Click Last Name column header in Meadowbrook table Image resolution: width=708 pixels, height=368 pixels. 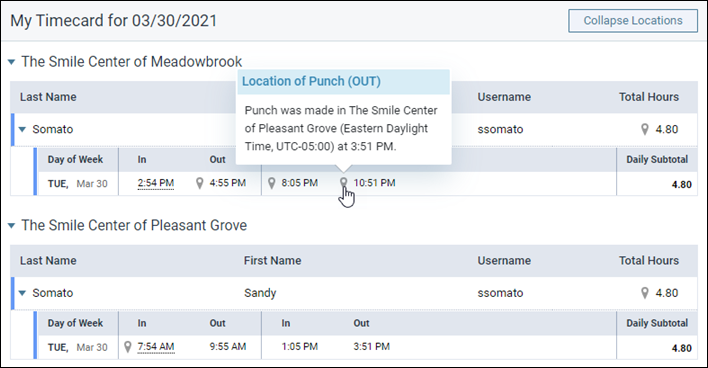48,97
